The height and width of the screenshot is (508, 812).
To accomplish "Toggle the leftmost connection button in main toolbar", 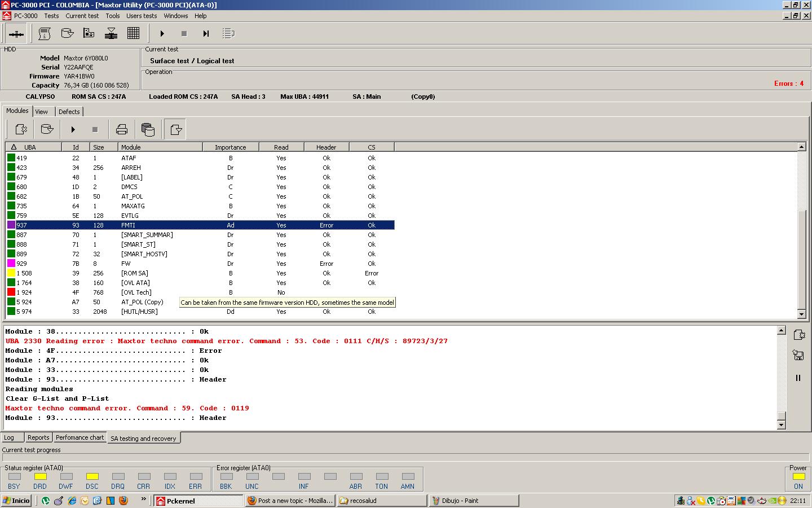I will click(16, 34).
